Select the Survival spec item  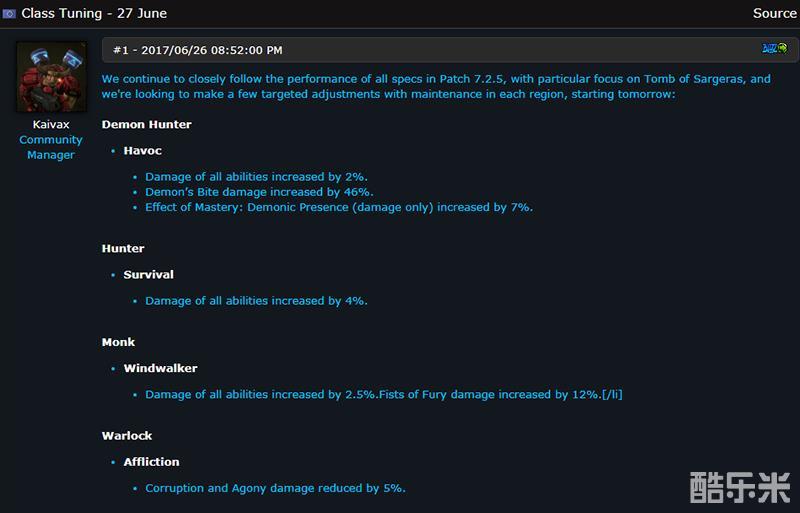point(148,275)
